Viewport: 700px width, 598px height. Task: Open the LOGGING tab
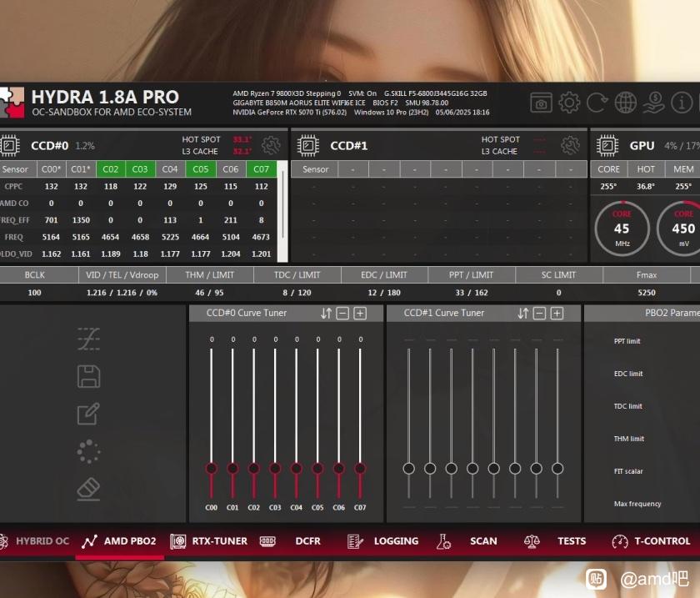coord(383,541)
